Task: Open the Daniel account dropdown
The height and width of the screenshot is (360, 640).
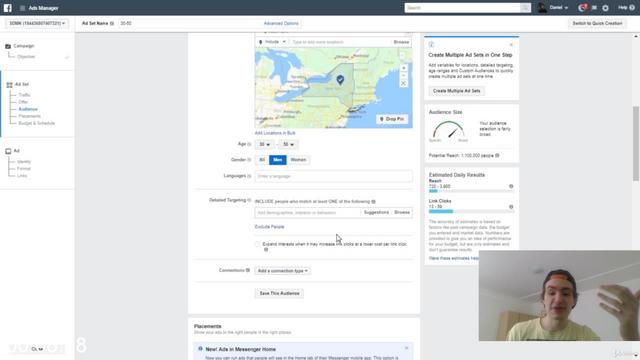Action: [558, 8]
